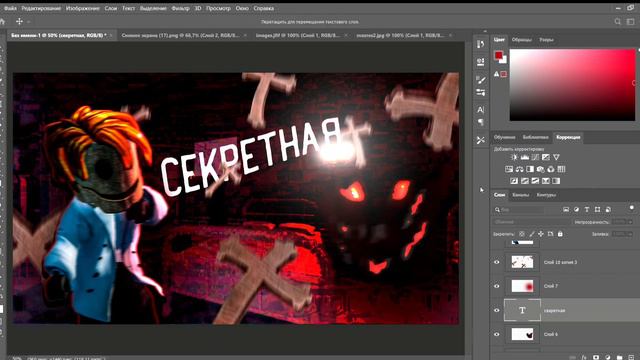This screenshot has height=360, width=640.
Task: Create a new layer from the bottom bar
Action: 631,357
